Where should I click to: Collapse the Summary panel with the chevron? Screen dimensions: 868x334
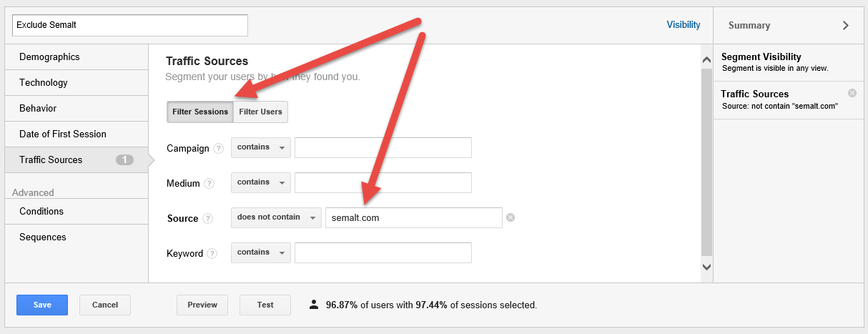846,25
